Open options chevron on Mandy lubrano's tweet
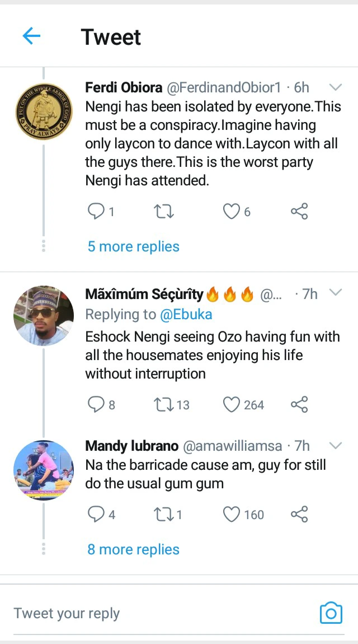Viewport: 358px width, 644px height. (336, 446)
